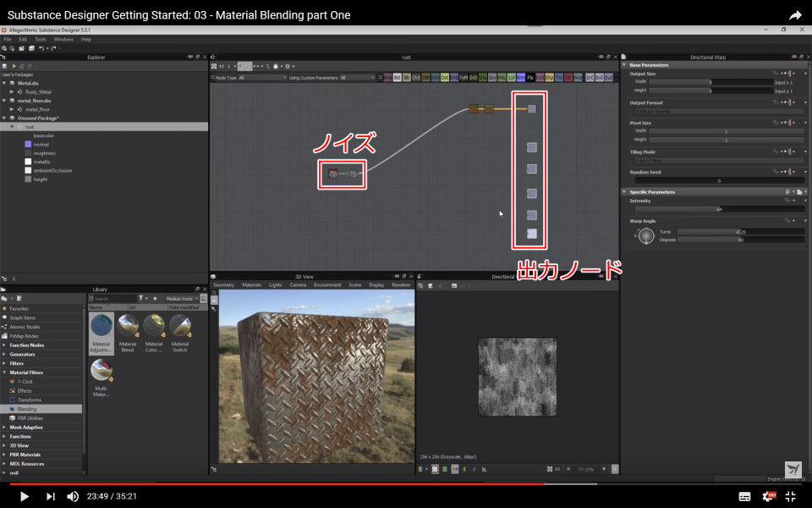Open the Using Custom Parameters dropdown
The height and width of the screenshot is (508, 812).
point(357,78)
